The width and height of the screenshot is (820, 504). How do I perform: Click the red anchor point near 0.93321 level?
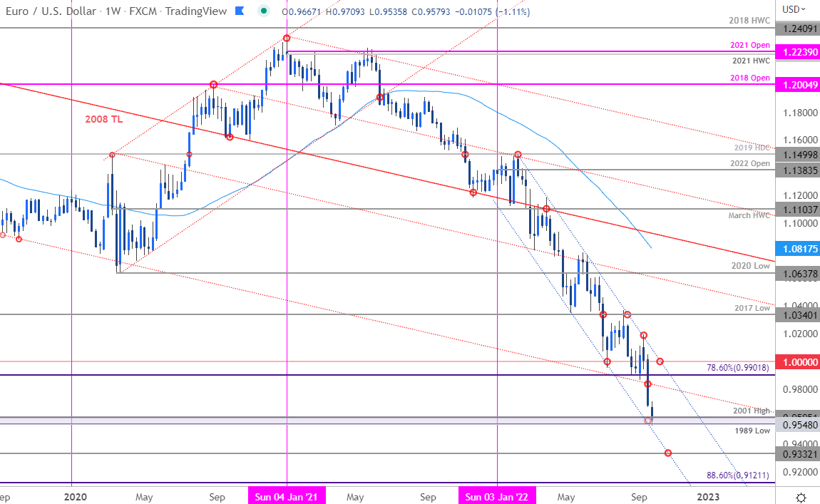(x=668, y=453)
